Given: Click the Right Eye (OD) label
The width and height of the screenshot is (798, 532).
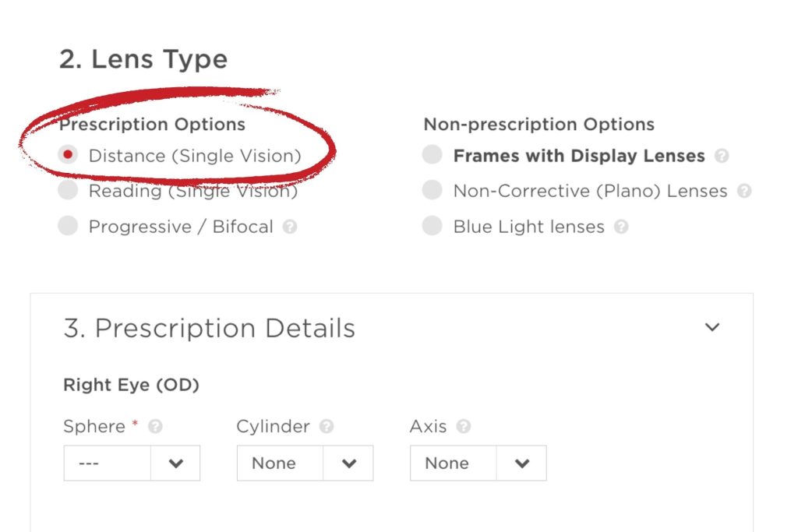Looking at the screenshot, I should point(130,385).
